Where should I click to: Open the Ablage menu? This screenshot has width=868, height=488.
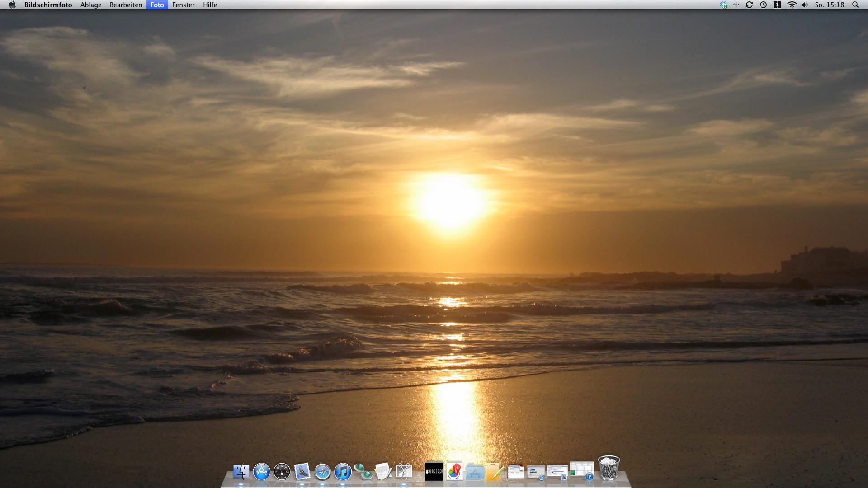click(91, 5)
